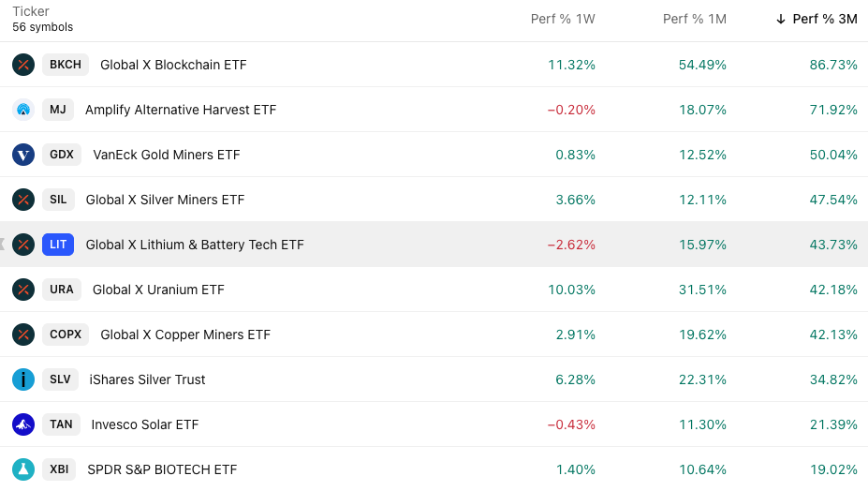The image size is (868, 491).
Task: Open the VanEck Gold Miners ETF link
Action: click(x=167, y=155)
